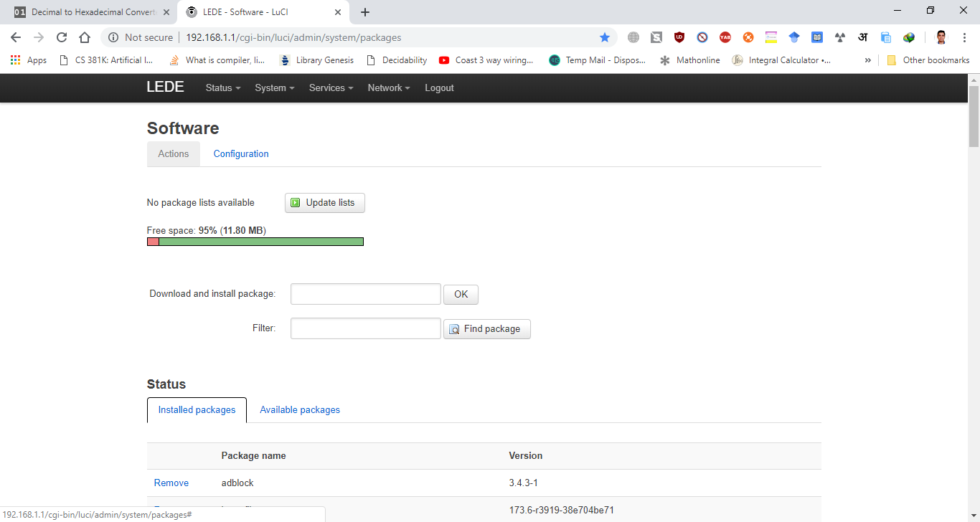Click the orange lifebuoy extension icon

[x=748, y=37]
